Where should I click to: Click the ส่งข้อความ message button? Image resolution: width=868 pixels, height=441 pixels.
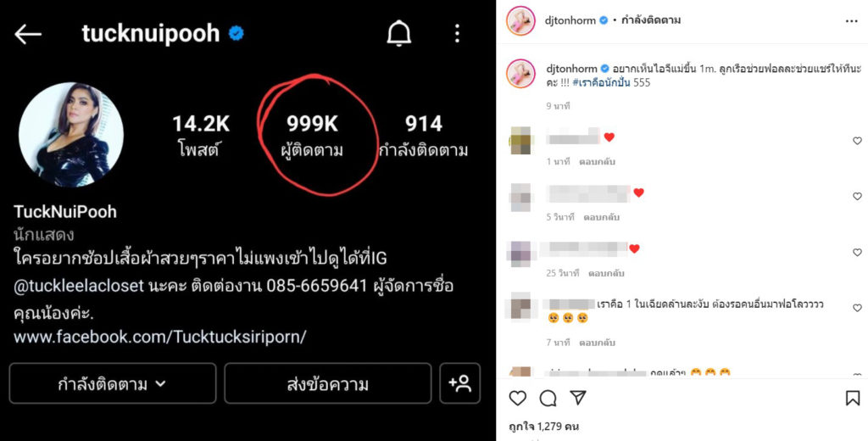[328, 383]
